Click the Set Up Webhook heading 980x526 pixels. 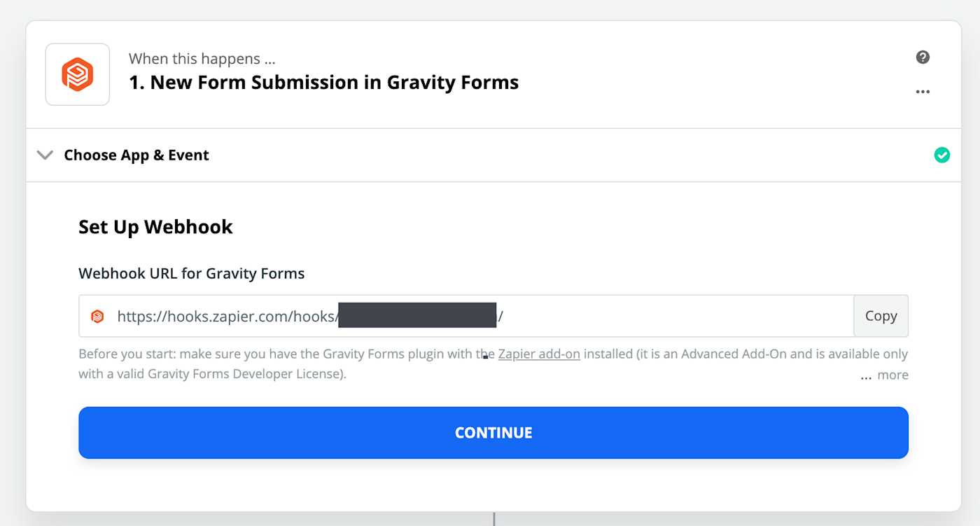pos(155,227)
